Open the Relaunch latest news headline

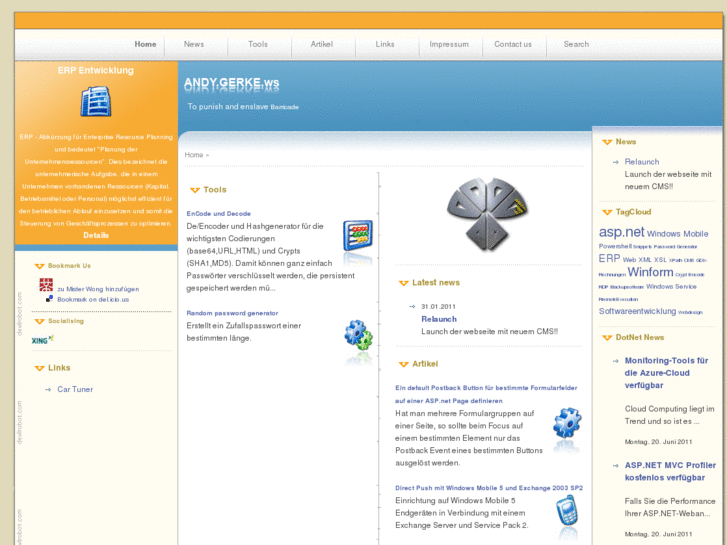click(439, 319)
